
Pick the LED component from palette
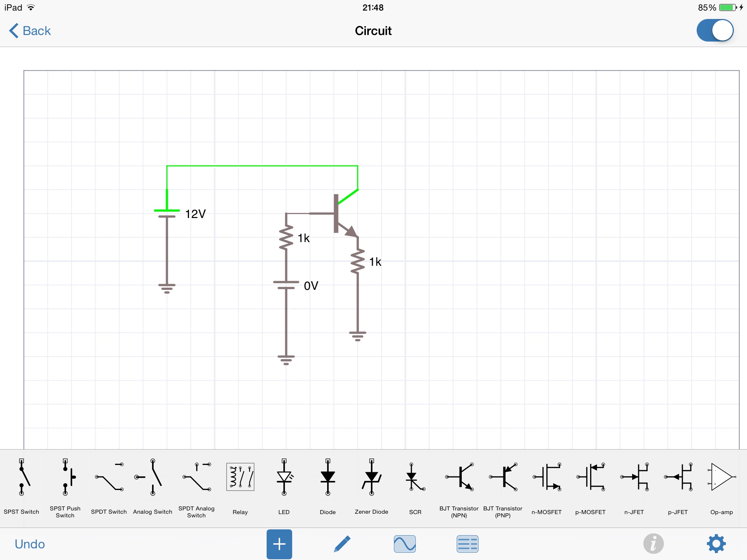[284, 477]
